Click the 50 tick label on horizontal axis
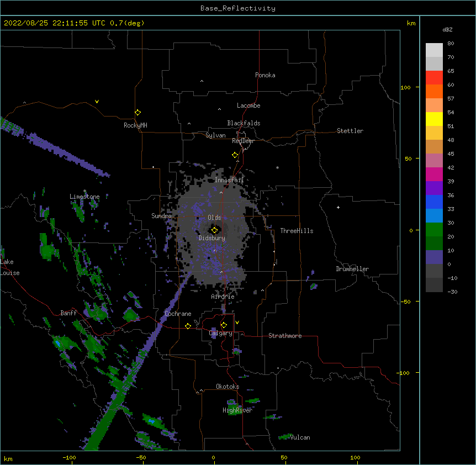 [284, 457]
